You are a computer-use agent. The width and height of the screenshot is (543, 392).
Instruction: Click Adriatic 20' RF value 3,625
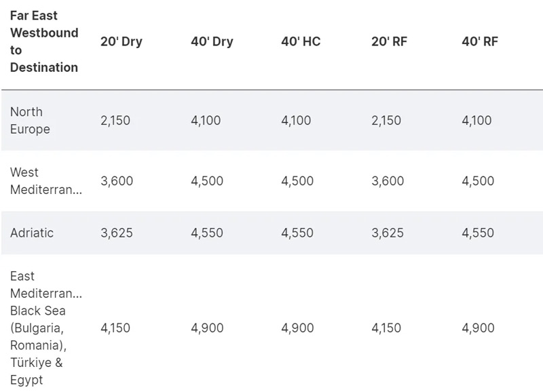coord(388,233)
